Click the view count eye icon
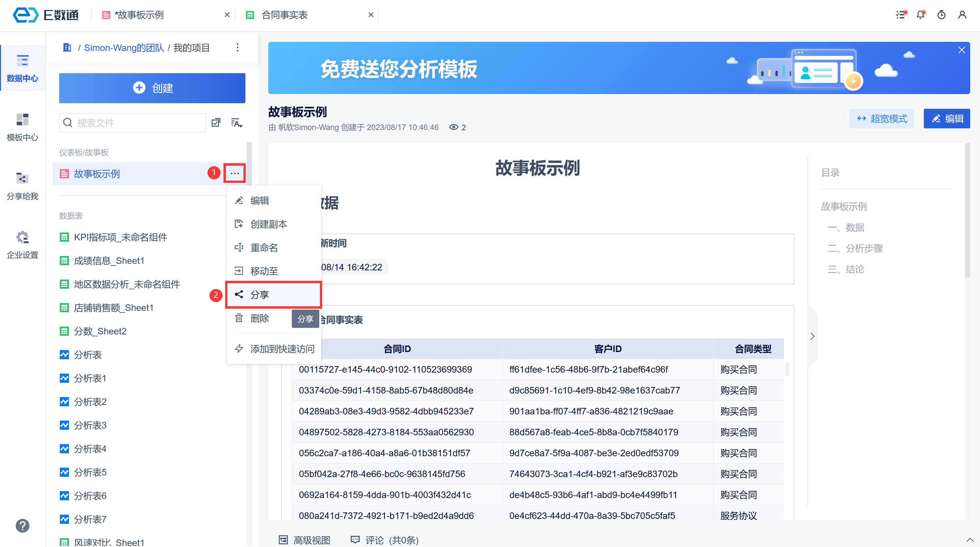 [454, 127]
